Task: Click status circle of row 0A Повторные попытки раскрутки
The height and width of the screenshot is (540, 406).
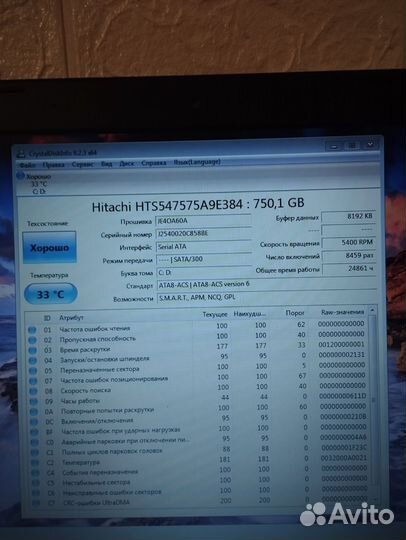Action: point(34,412)
